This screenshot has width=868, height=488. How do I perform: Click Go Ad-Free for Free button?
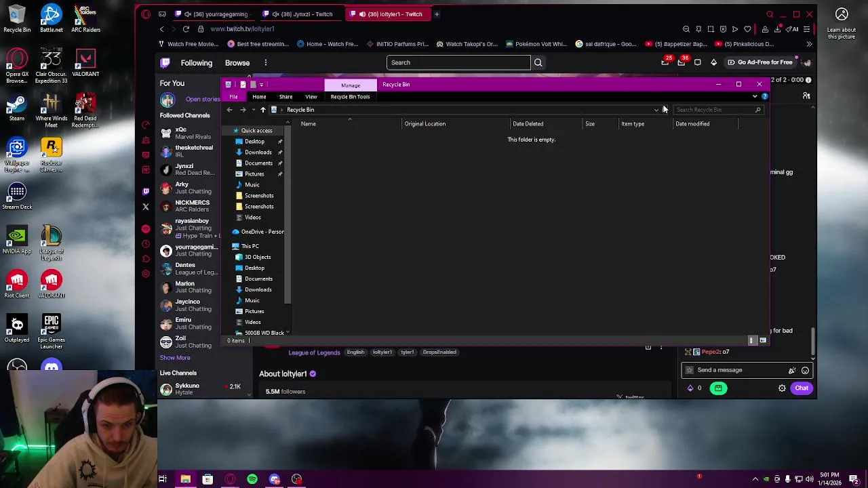tap(759, 62)
